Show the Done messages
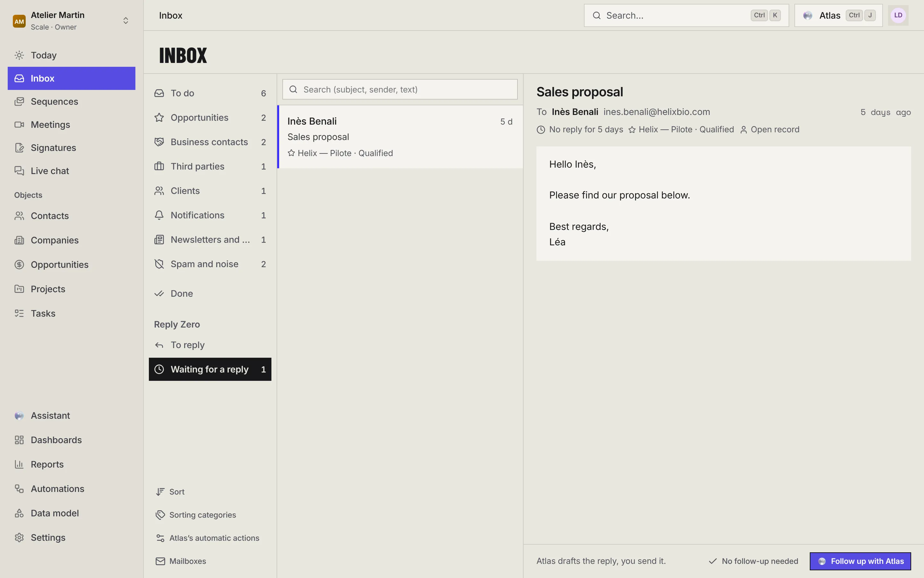 tap(210, 293)
